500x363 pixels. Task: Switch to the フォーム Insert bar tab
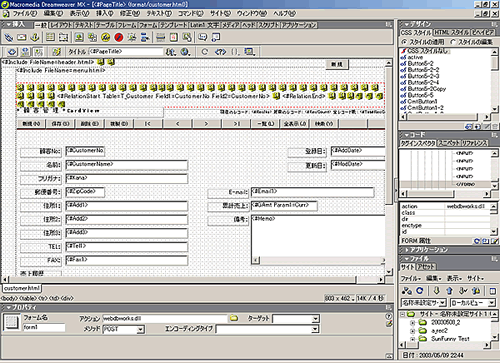click(148, 25)
